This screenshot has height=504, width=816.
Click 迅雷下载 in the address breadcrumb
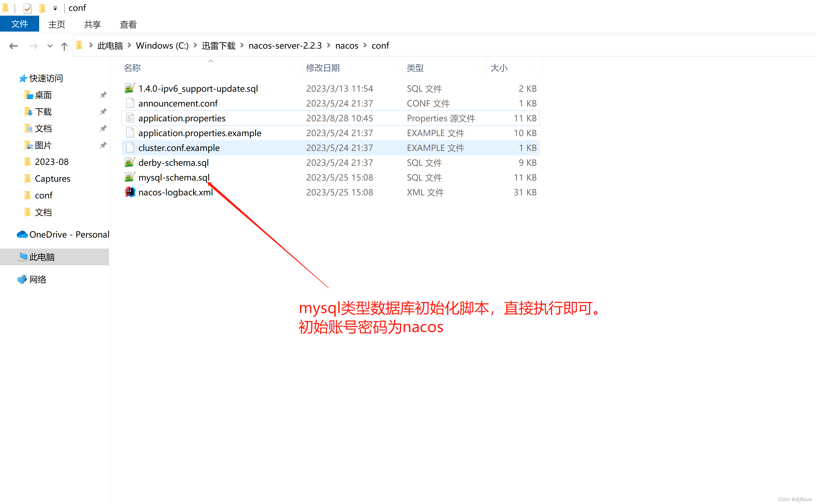tap(218, 46)
